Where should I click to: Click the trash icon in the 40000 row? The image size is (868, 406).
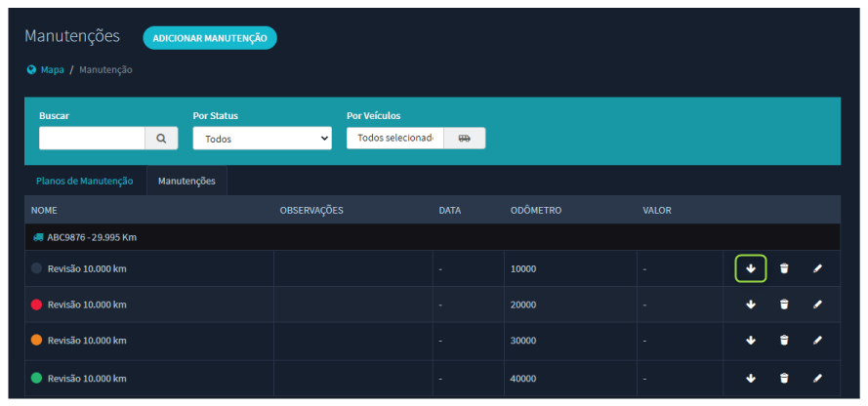(784, 378)
